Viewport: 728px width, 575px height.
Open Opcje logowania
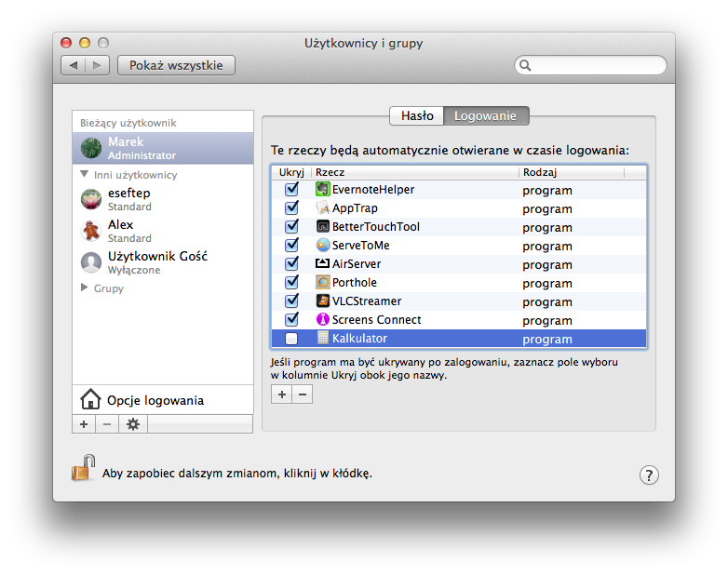163,399
